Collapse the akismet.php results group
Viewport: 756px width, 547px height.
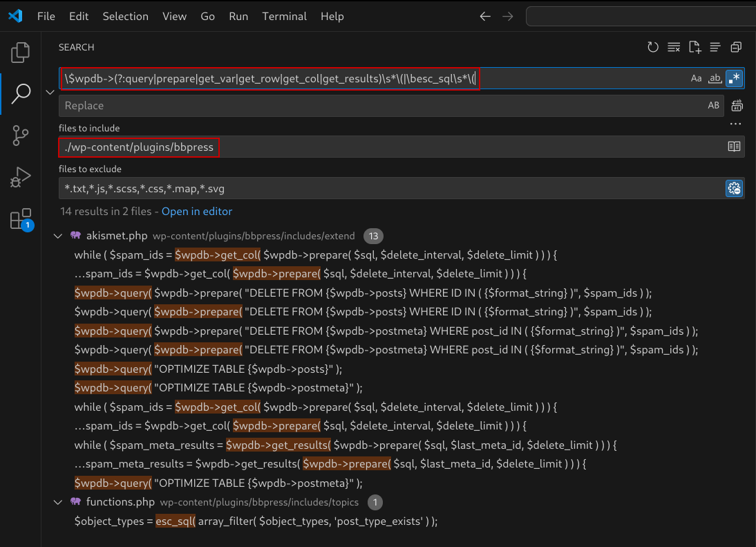(58, 236)
